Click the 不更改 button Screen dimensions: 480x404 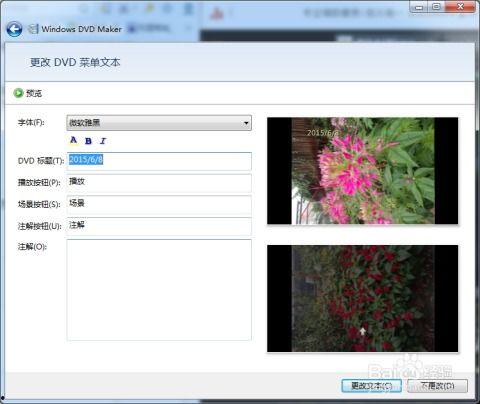tap(437, 386)
